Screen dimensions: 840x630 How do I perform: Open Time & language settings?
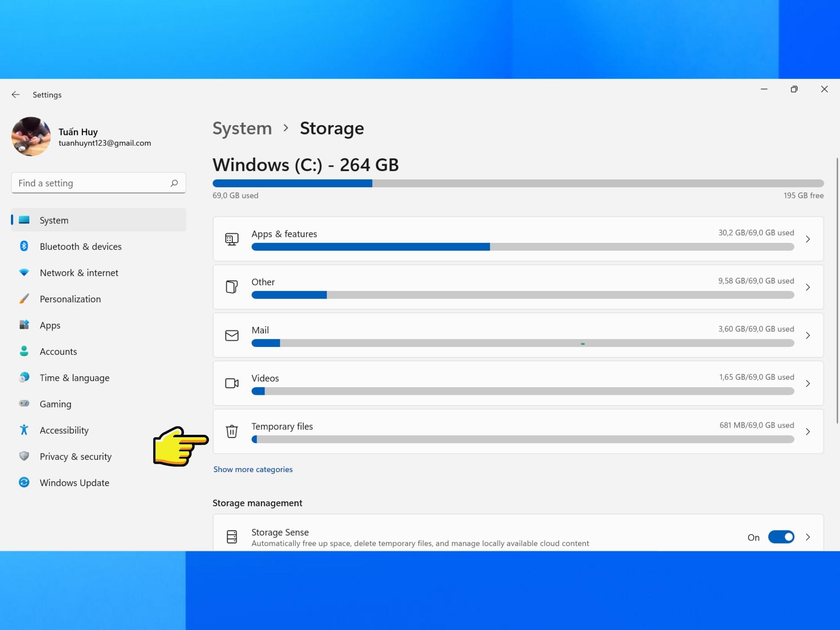tap(99, 378)
